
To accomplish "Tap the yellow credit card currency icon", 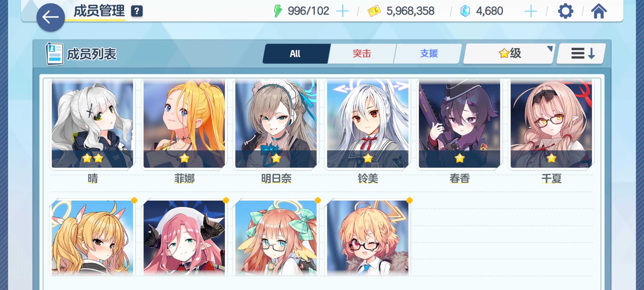I will click(374, 11).
